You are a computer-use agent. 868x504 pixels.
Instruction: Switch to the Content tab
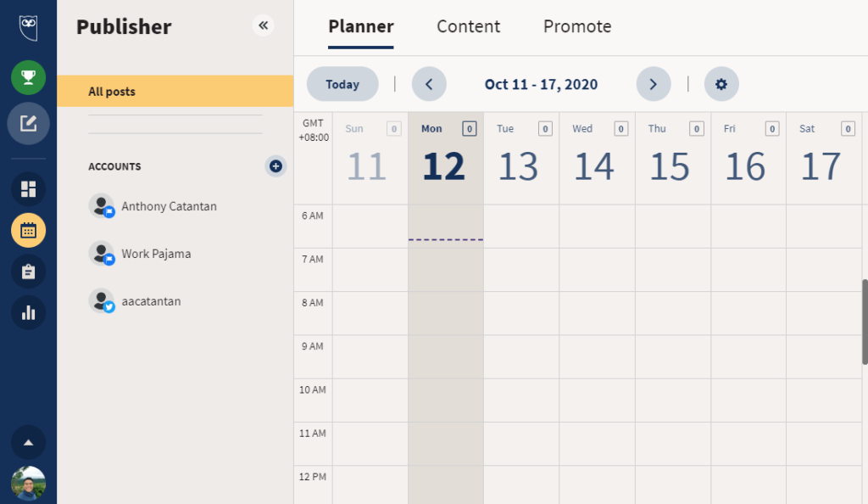point(468,26)
